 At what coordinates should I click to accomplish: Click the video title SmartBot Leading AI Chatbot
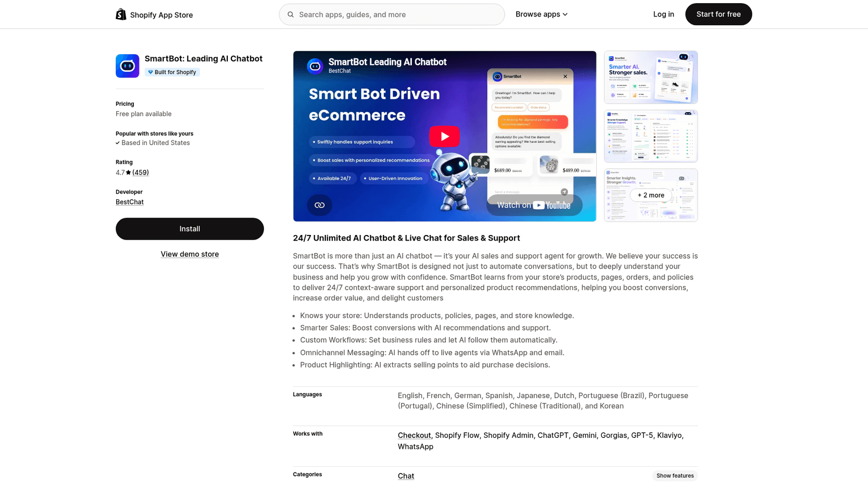click(388, 62)
